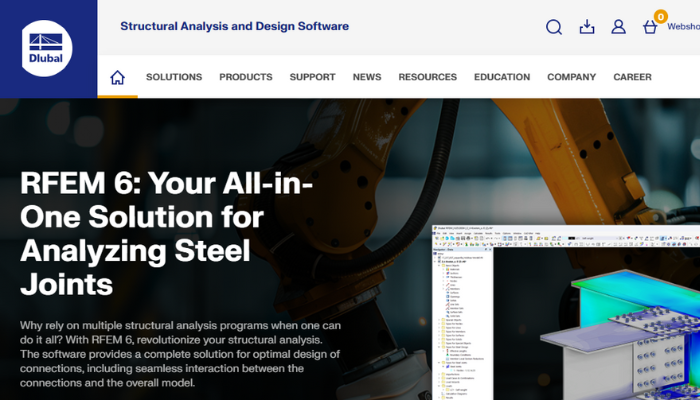The height and width of the screenshot is (400, 700).
Task: Expand the Solutions menu
Action: click(174, 77)
